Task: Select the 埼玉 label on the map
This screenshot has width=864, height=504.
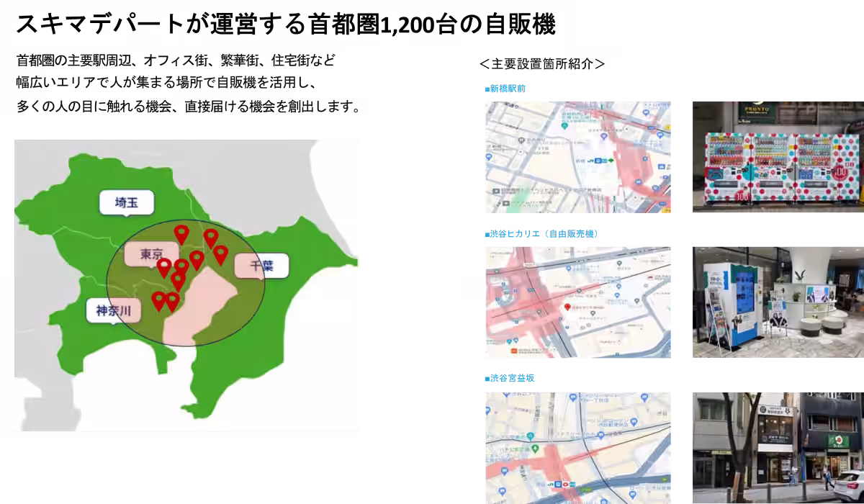Action: click(x=127, y=203)
